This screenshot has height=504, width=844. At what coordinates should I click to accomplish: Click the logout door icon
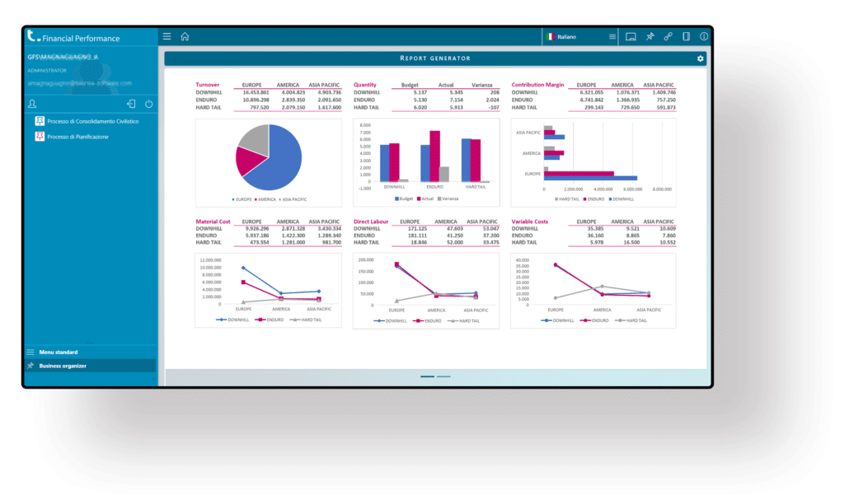coord(131,105)
